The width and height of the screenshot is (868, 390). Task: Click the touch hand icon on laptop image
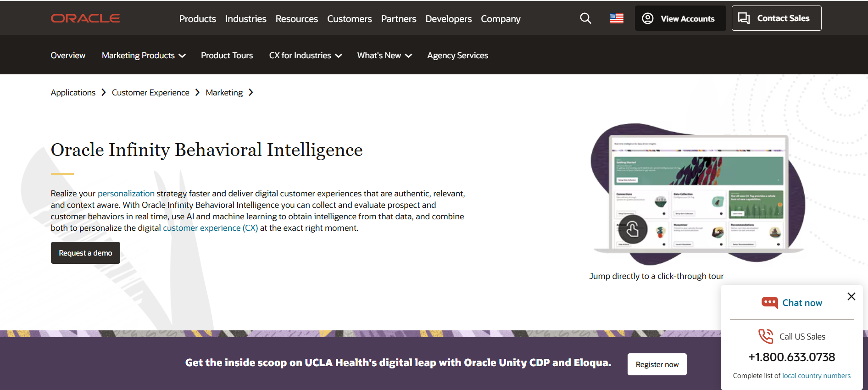click(x=633, y=229)
